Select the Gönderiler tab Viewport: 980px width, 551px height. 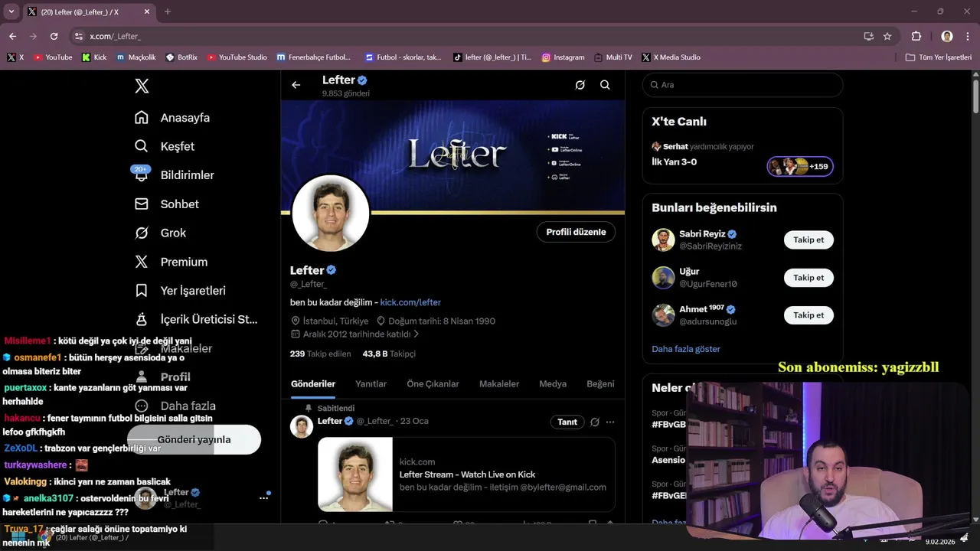click(x=313, y=384)
